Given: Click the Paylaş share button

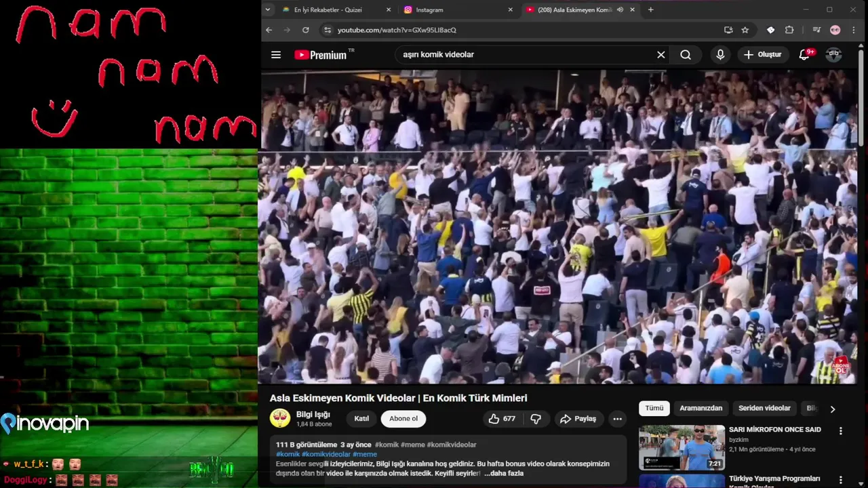Looking at the screenshot, I should coord(578,419).
